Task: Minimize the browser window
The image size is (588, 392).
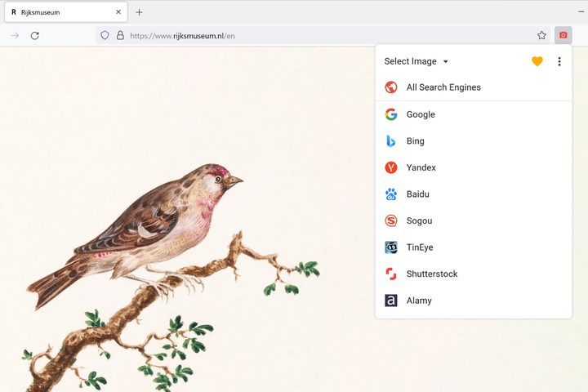Action: pos(581,12)
